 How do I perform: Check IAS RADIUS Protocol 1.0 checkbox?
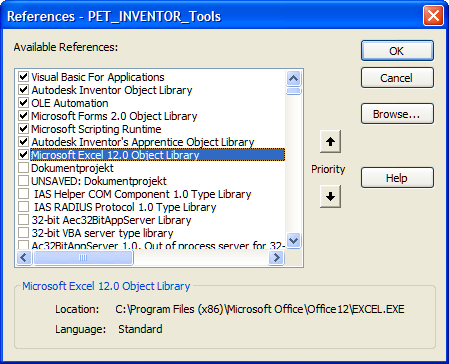point(23,207)
